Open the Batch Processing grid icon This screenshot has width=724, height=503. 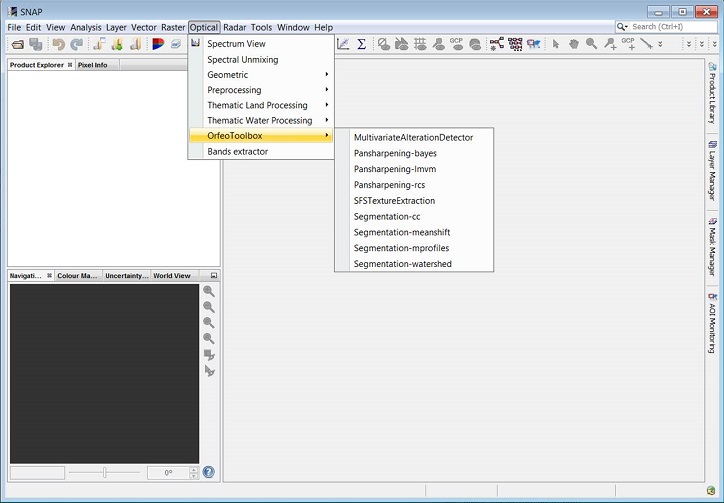[x=515, y=44]
